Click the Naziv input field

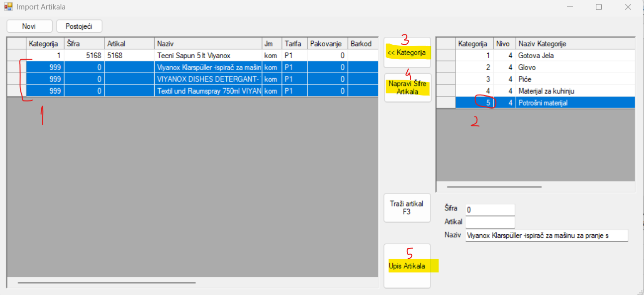pyautogui.click(x=547, y=235)
